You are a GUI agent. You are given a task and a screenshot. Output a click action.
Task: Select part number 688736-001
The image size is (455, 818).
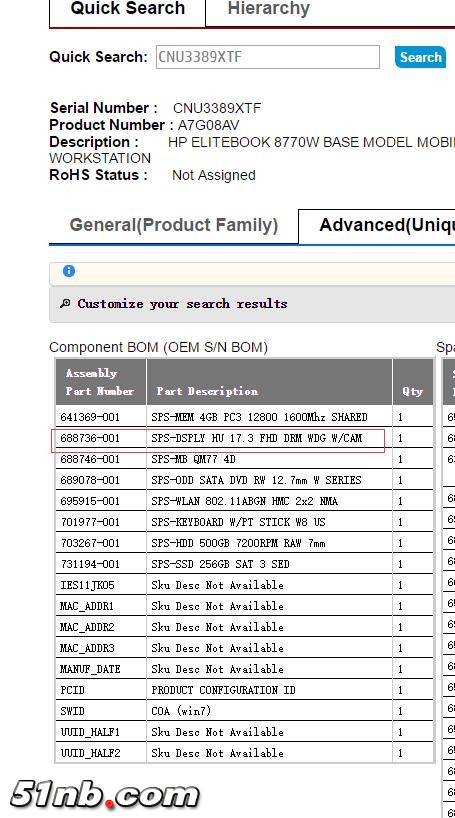click(90, 438)
